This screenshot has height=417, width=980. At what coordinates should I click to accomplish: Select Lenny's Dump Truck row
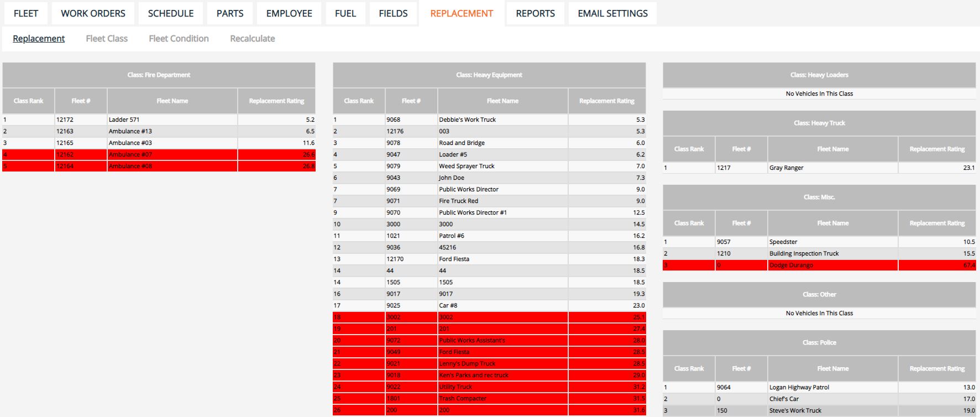pyautogui.click(x=489, y=363)
